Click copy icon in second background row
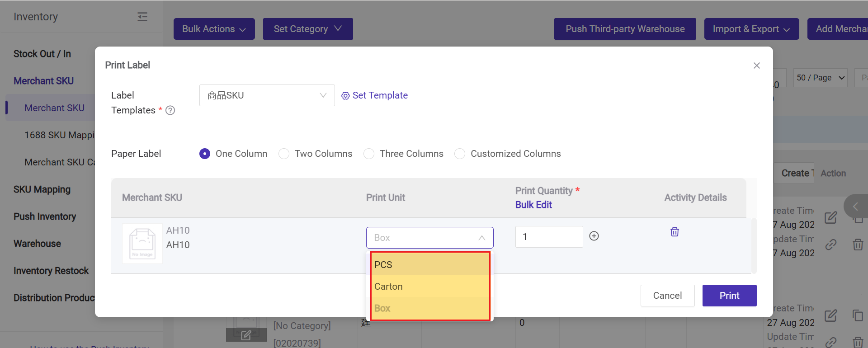 [858, 315]
